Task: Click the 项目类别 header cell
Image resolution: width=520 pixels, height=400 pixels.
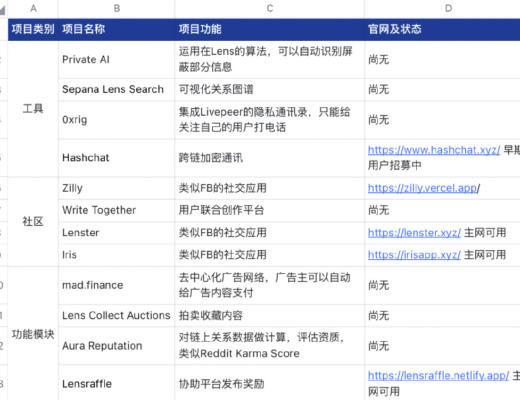Action: point(33,29)
